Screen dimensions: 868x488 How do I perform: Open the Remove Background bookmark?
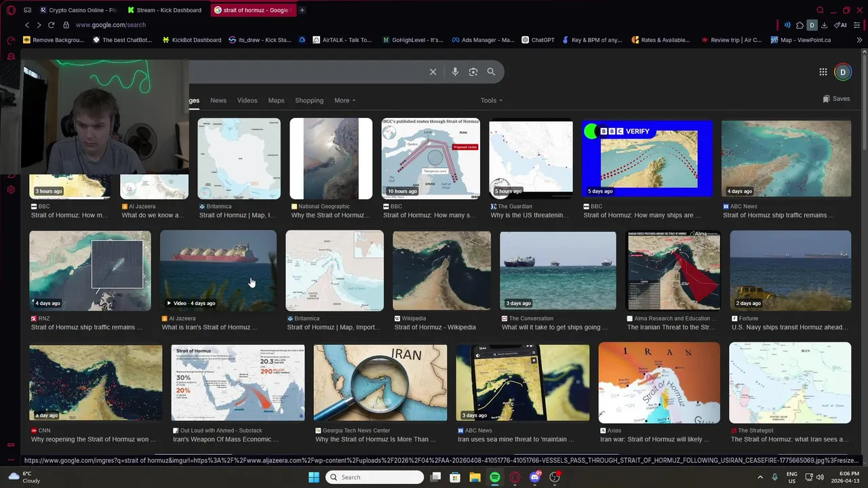click(54, 40)
